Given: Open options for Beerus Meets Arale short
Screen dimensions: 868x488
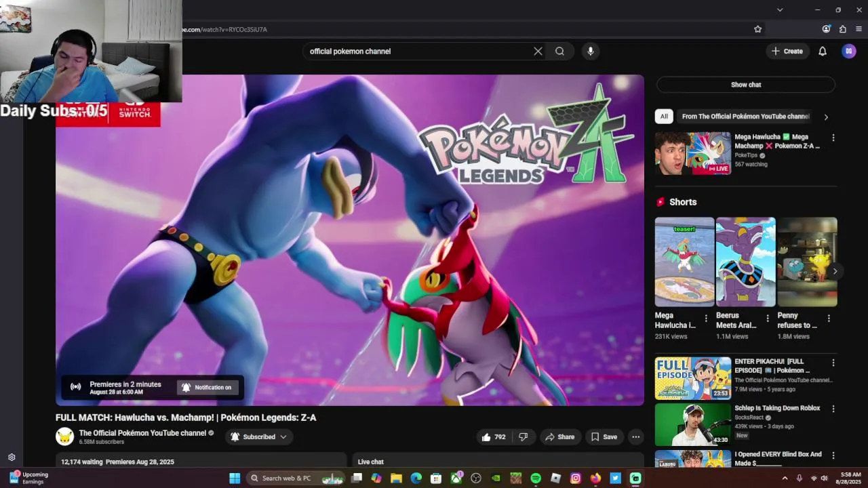Looking at the screenshot, I should coord(768,319).
